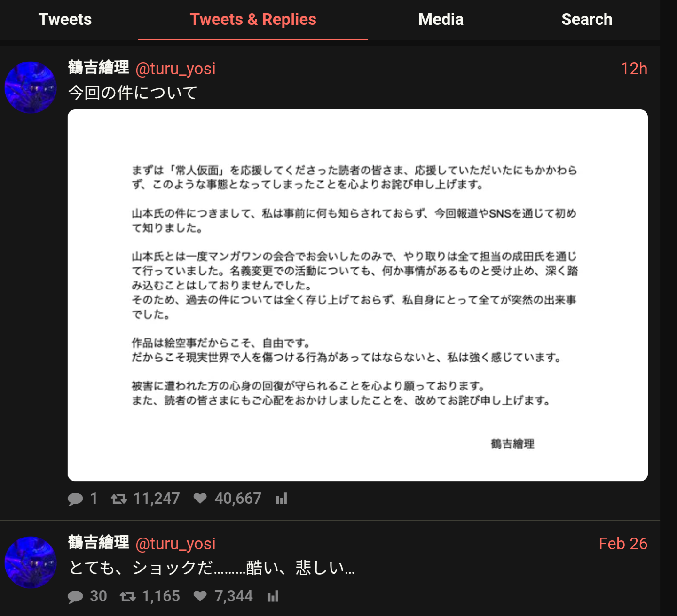This screenshot has height=616, width=677.
Task: Click the reply bubble icon with 1 comment
Action: click(x=75, y=499)
